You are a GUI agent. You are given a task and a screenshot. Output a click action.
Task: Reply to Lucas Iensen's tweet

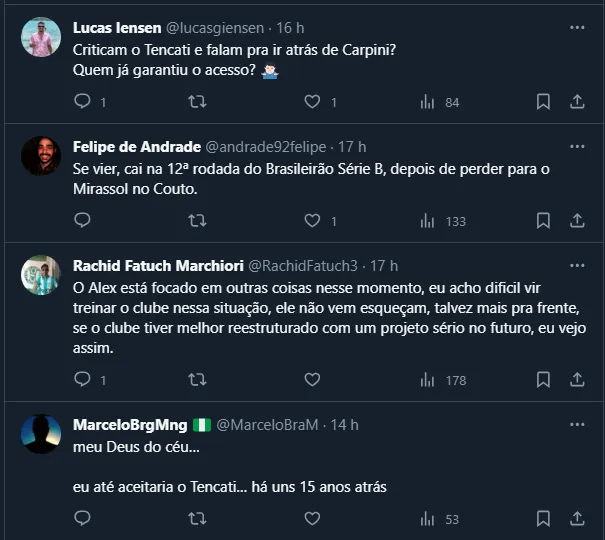(83, 102)
